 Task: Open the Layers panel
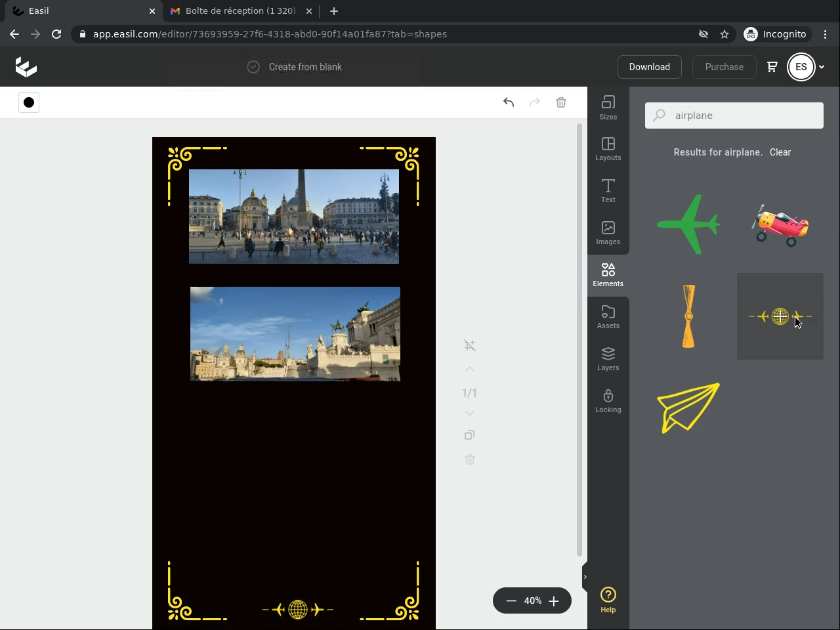tap(608, 359)
